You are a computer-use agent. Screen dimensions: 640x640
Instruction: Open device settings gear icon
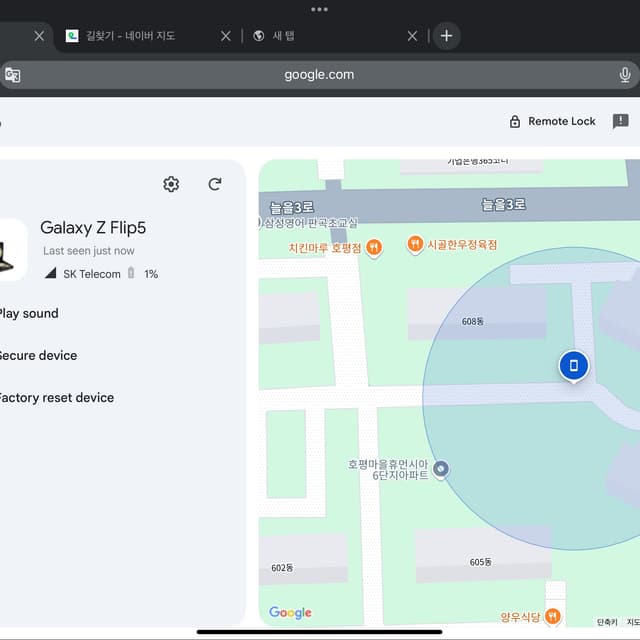tap(171, 184)
